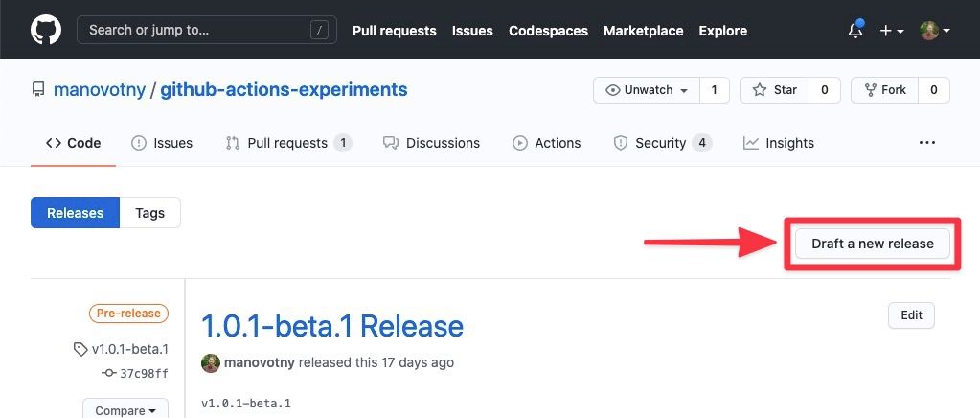
Task: Open Issues in top navigation bar
Action: coord(472,31)
